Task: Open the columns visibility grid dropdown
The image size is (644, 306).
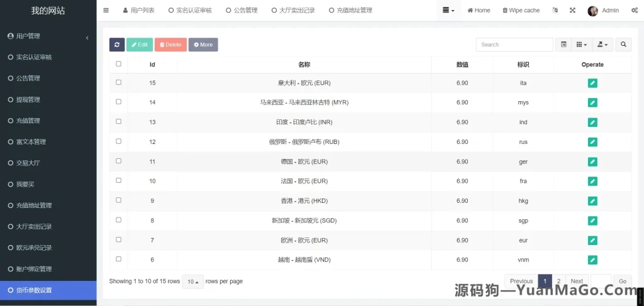Action: click(x=582, y=45)
